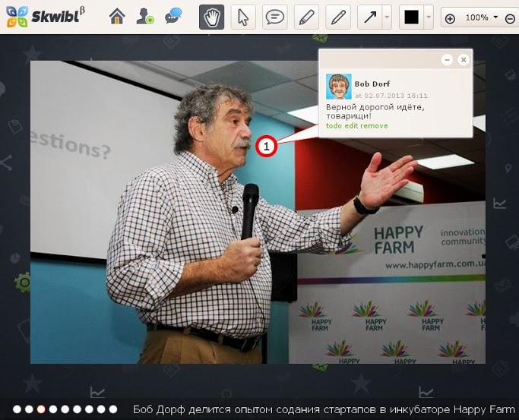Open the chat bubbles icon
The image size is (519, 420).
tap(173, 16)
